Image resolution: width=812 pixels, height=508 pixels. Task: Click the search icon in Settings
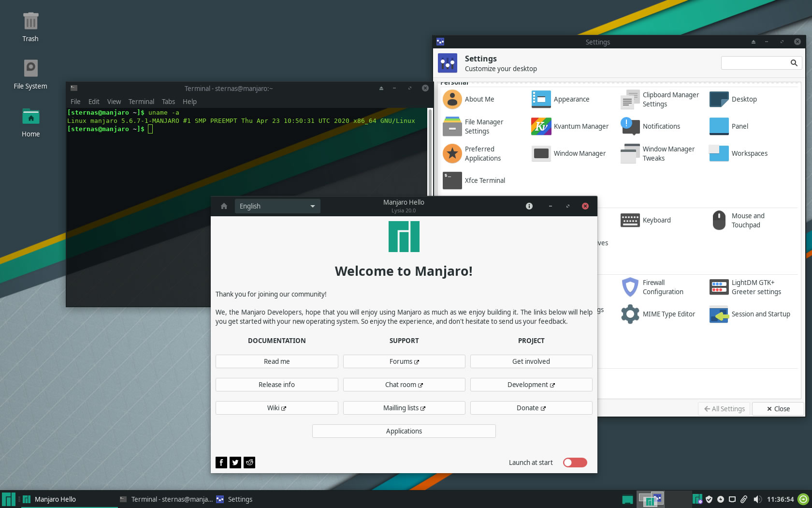(794, 63)
